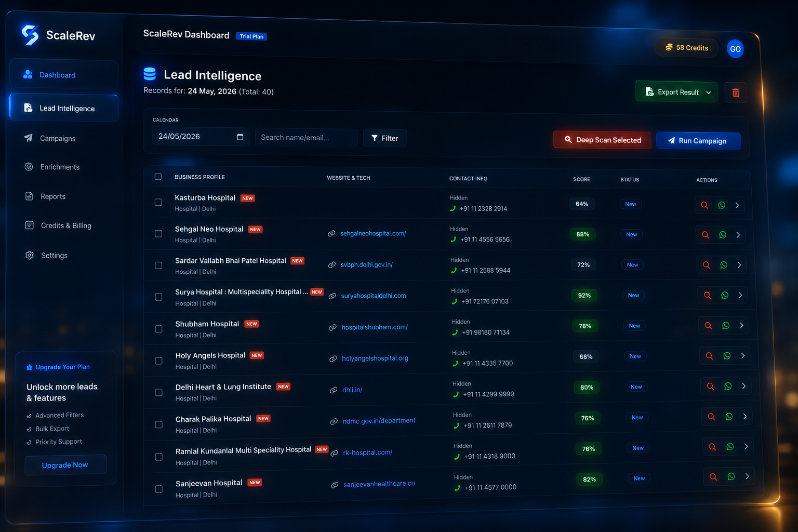Click the GO user avatar
Viewport: 798px width, 532px height.
735,49
